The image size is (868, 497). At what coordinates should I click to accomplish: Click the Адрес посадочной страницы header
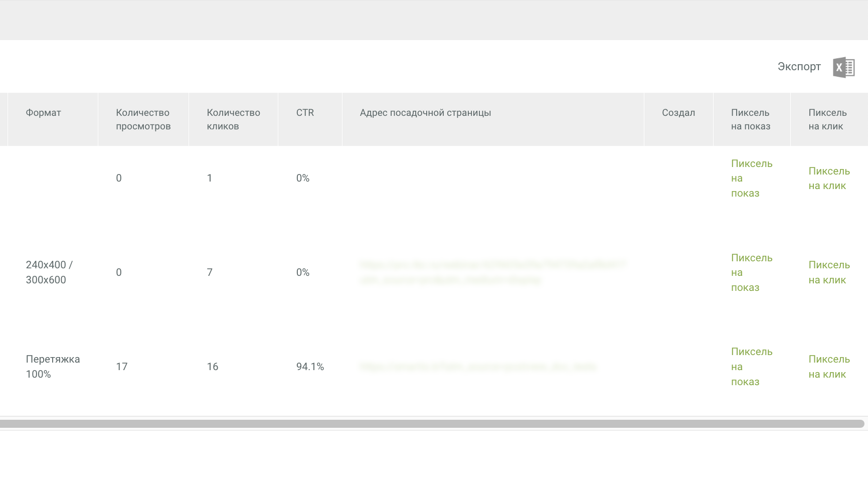click(x=425, y=113)
